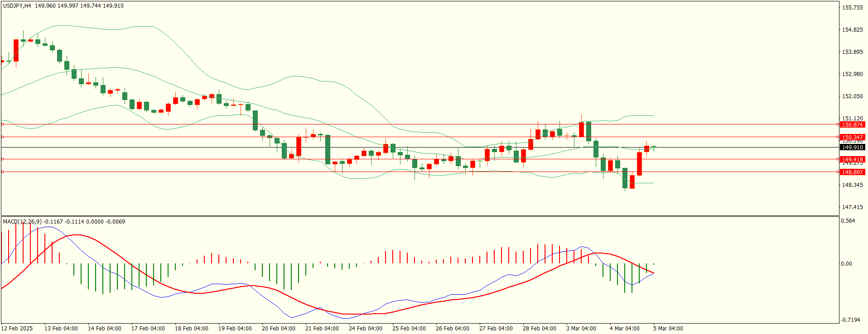This screenshot has width=868, height=334.
Task: Click the USDJPY,H4 chart title label
Action: (x=17, y=6)
